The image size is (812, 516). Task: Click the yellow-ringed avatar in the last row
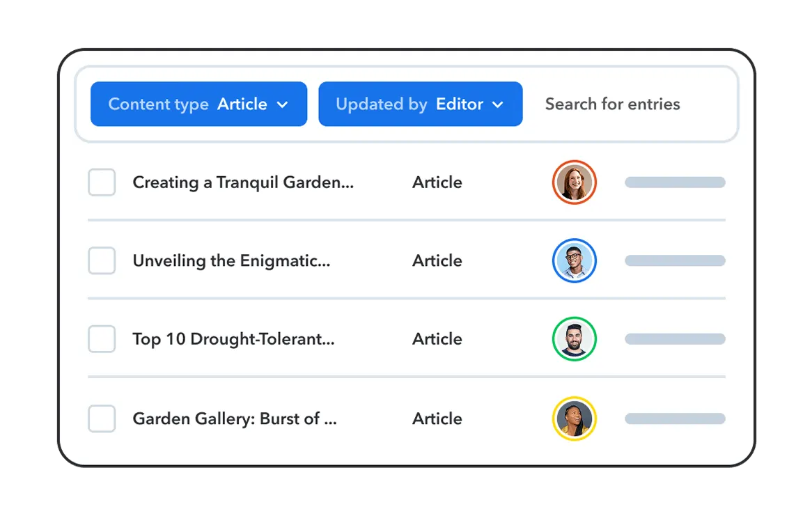click(574, 419)
